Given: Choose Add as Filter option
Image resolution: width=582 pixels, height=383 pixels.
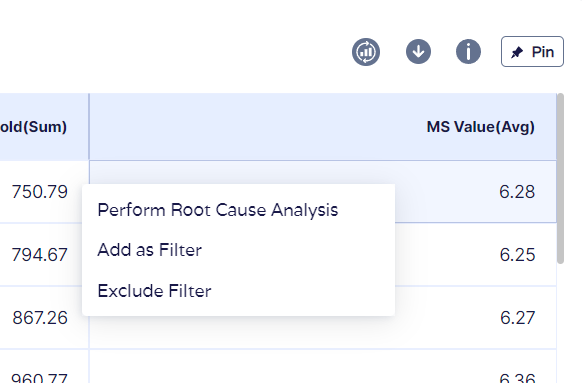Looking at the screenshot, I should (x=150, y=250).
